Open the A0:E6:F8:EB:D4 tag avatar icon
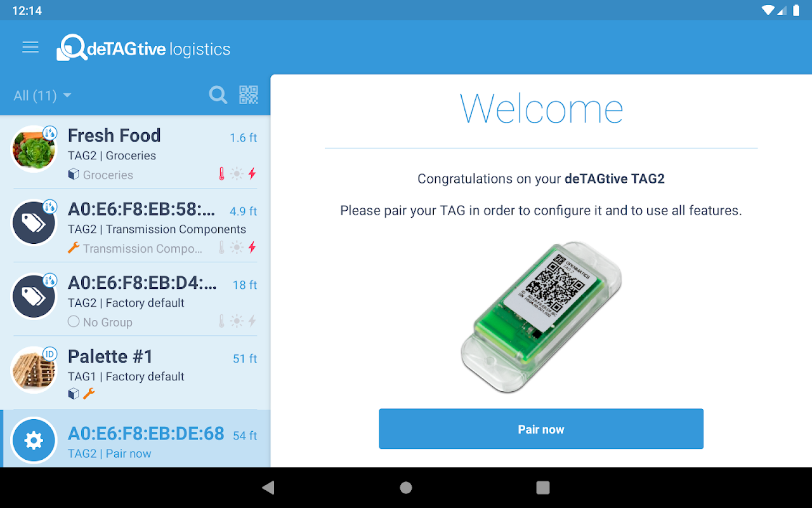The width and height of the screenshot is (812, 508). click(34, 297)
